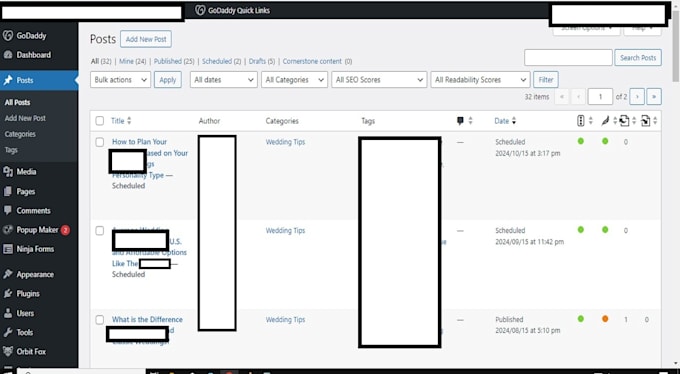
Task: Open Categories submenu item
Action: coord(20,134)
